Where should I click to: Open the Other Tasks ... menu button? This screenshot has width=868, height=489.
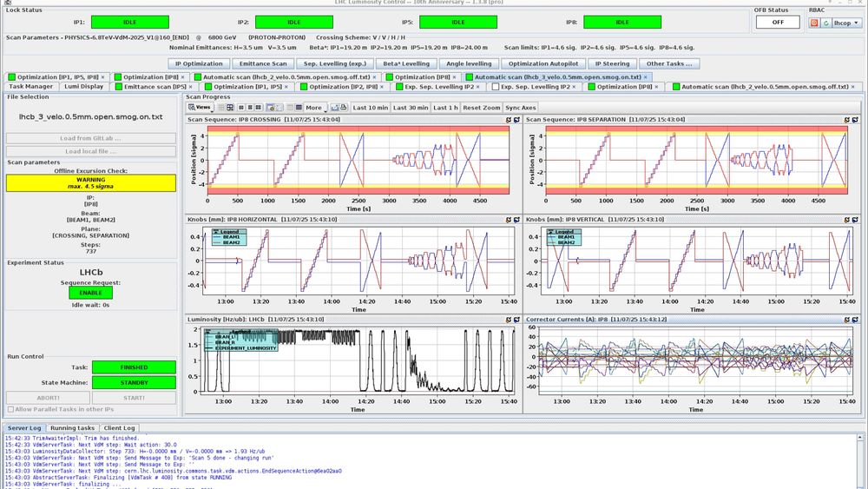click(668, 63)
